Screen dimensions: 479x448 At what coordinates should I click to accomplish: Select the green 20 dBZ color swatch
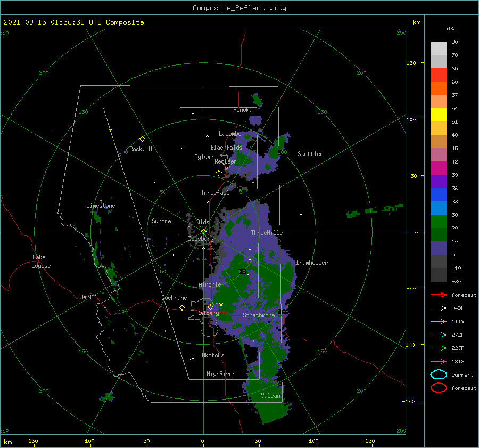click(439, 222)
